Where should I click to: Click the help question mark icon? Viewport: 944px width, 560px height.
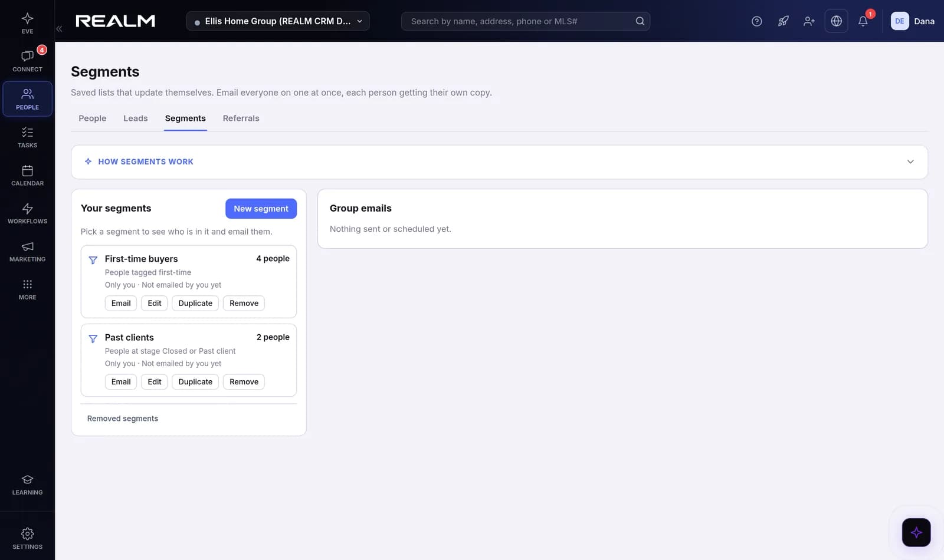pos(756,21)
